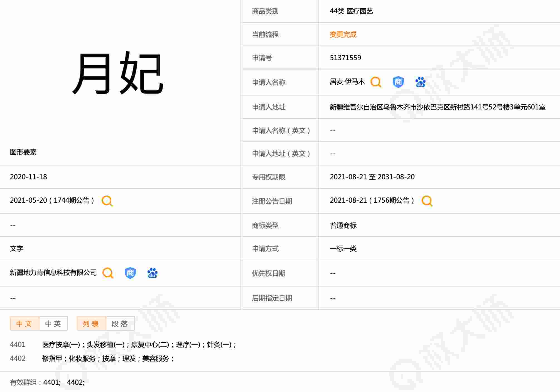The width and height of the screenshot is (560, 392).
Task: Click 变更完成 current status text
Action: 343,35
